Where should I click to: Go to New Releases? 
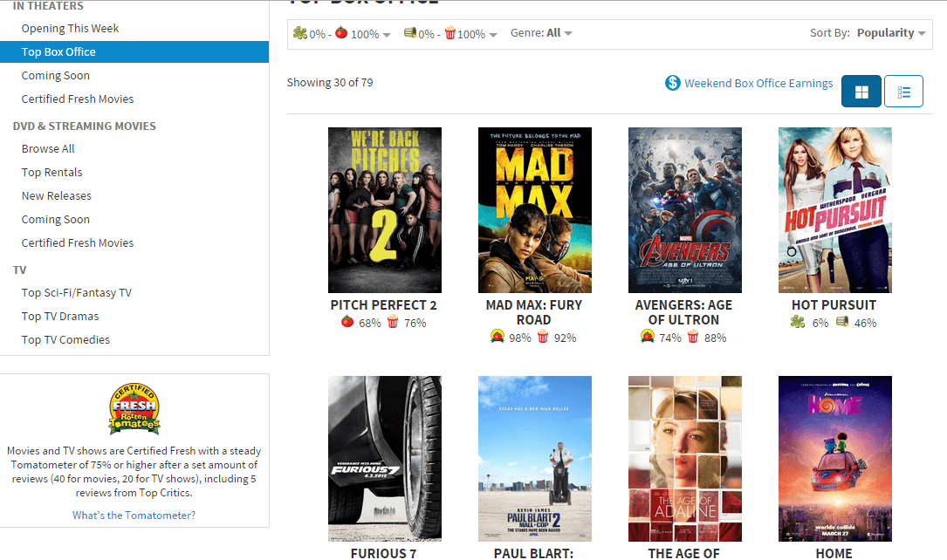pyautogui.click(x=57, y=195)
